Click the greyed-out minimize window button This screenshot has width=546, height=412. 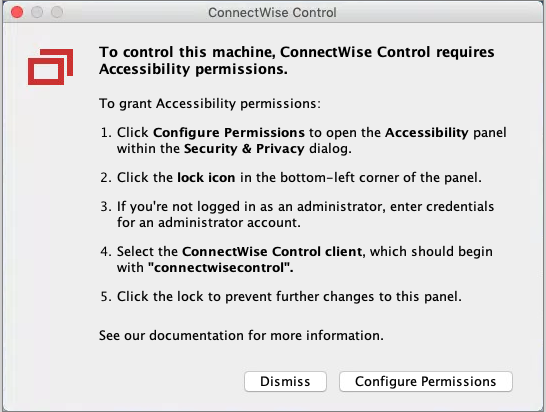coord(37,12)
